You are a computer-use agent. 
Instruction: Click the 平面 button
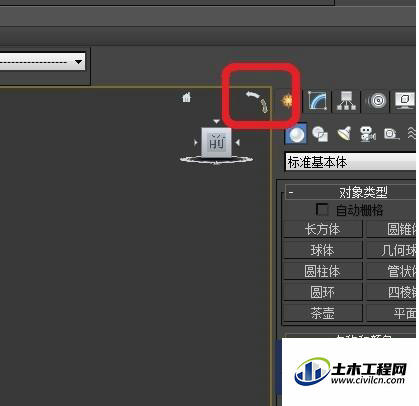click(x=391, y=313)
